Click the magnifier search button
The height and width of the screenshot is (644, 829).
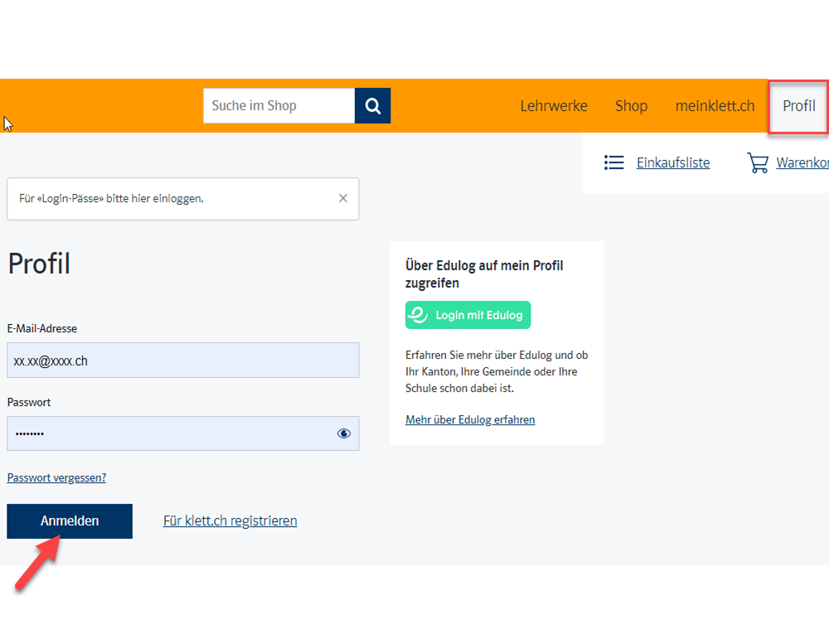click(372, 106)
